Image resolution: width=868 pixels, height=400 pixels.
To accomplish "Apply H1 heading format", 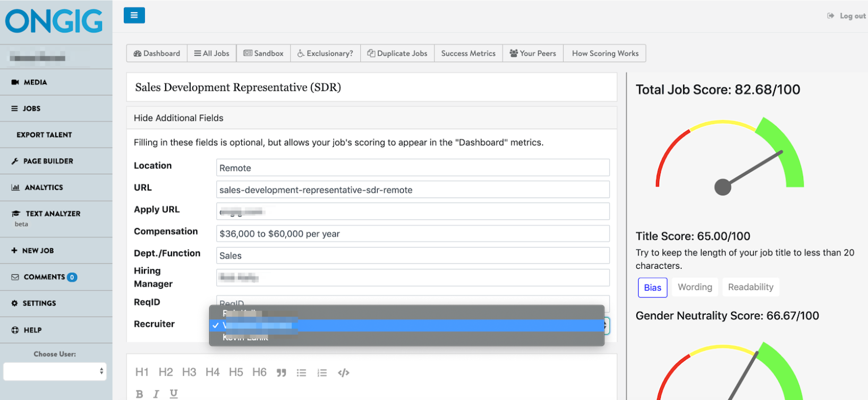I will [142, 372].
